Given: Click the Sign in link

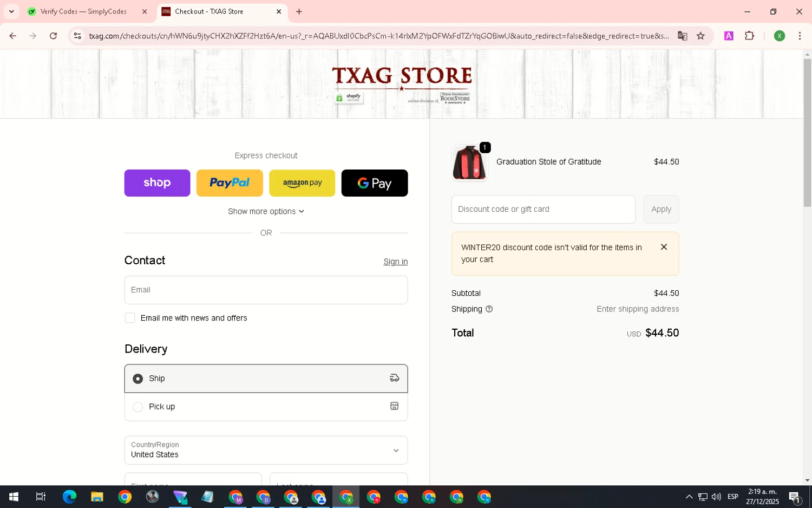Looking at the screenshot, I should (x=396, y=262).
